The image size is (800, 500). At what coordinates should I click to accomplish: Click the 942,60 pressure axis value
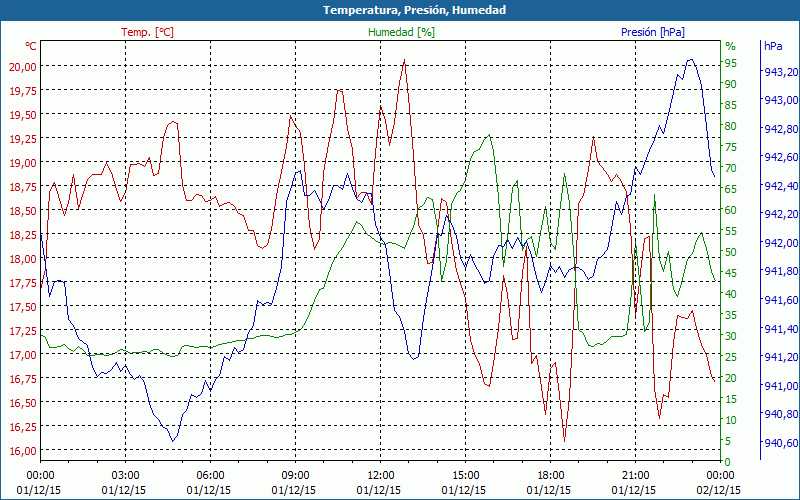pyautogui.click(x=781, y=157)
